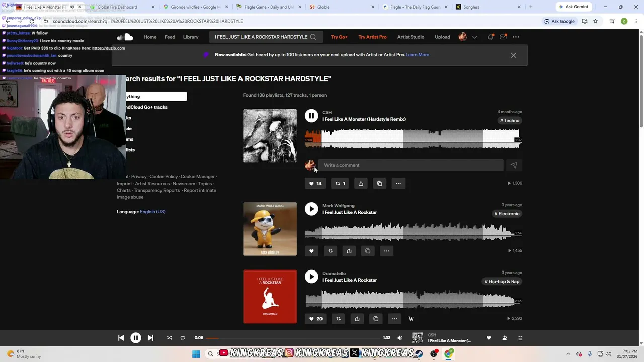Pause playback from the bottom player bar
644x362 pixels.
136,338
